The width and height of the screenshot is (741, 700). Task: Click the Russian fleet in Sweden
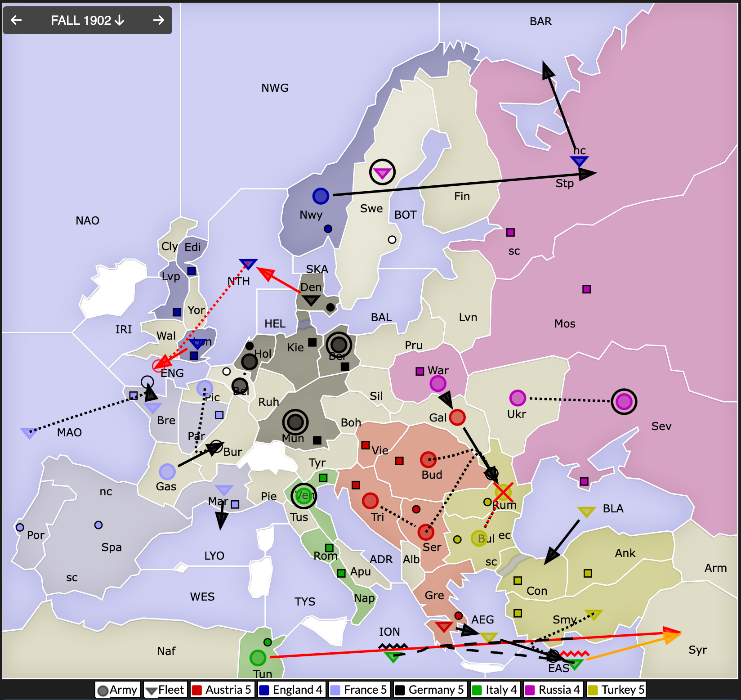tap(382, 172)
